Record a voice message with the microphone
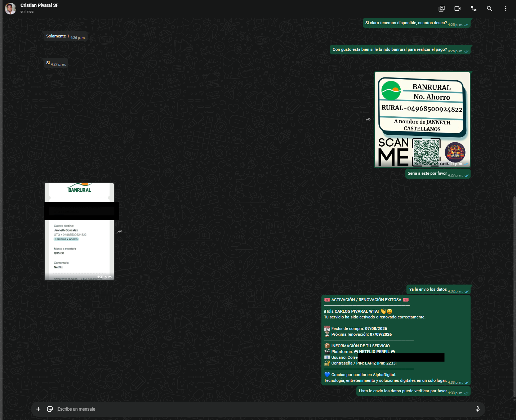Viewport: 516px width, 420px height. click(x=477, y=409)
